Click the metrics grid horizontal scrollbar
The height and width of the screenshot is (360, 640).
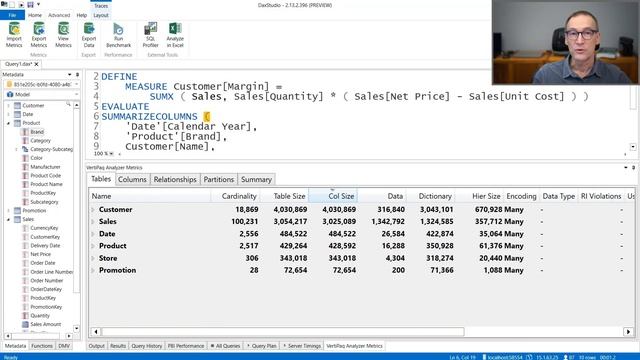tap(282, 331)
